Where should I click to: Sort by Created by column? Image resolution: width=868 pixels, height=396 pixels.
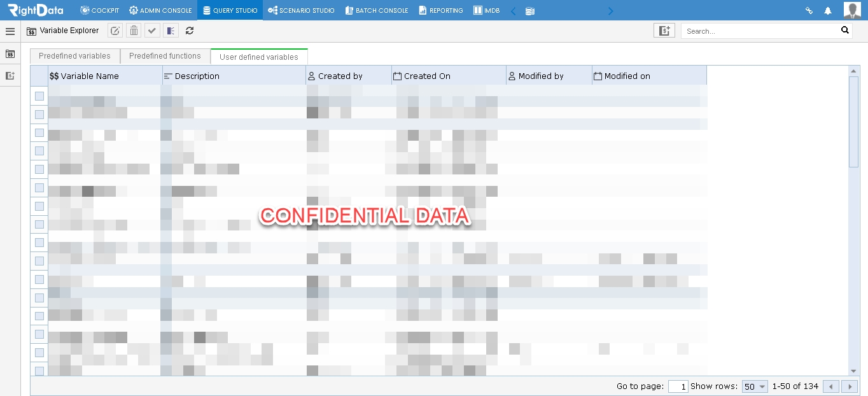coord(349,76)
